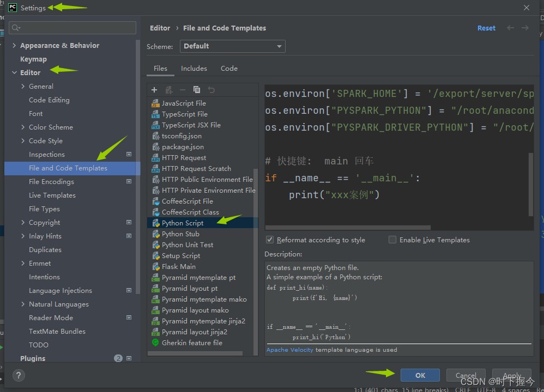Click the JavaScript File template icon

(x=155, y=103)
